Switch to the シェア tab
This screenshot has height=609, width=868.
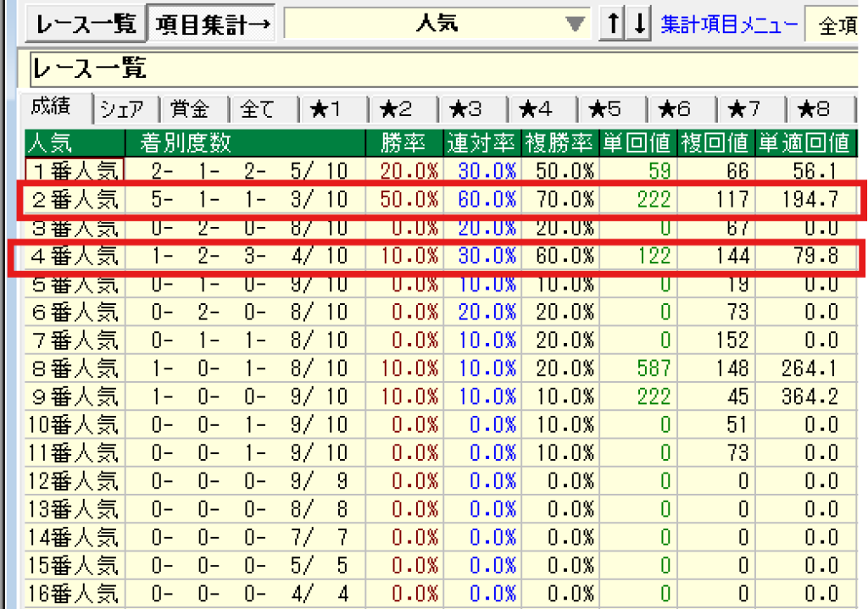(x=125, y=108)
